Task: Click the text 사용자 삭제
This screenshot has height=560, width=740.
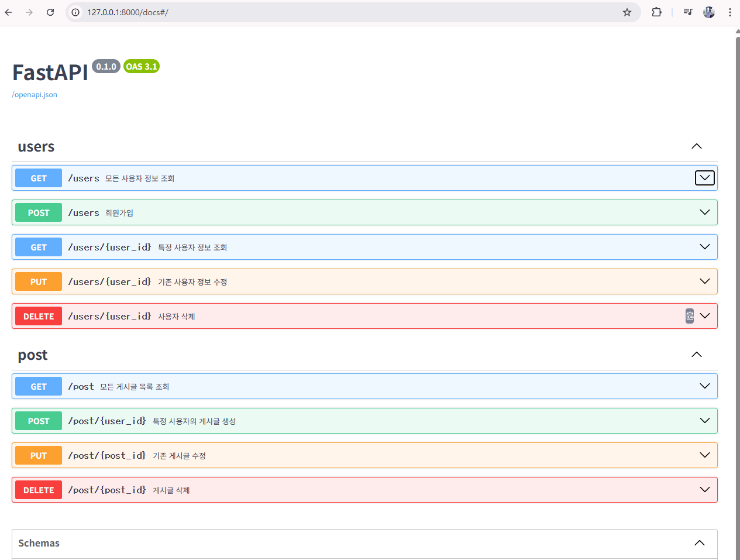Action: point(177,317)
